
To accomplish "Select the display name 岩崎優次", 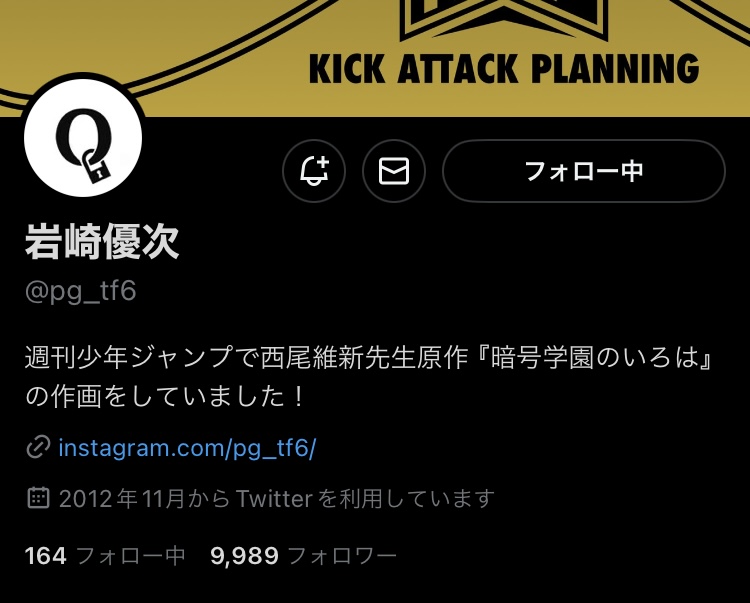I will pos(102,242).
